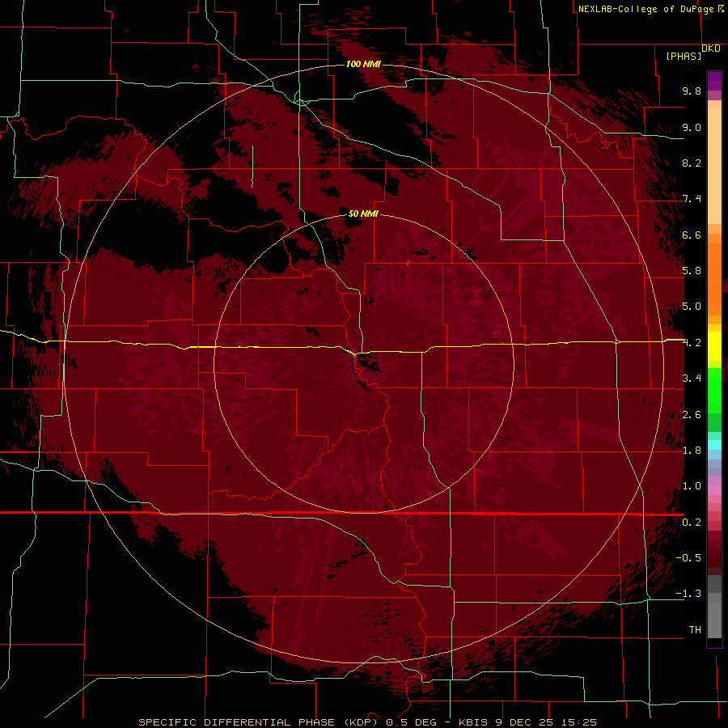Image resolution: width=728 pixels, height=728 pixels.
Task: Select the 9.0 color scale value
Action: 692,127
